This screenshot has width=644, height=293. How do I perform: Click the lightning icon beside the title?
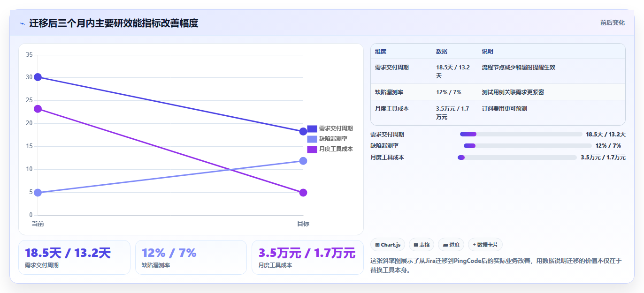[x=23, y=23]
